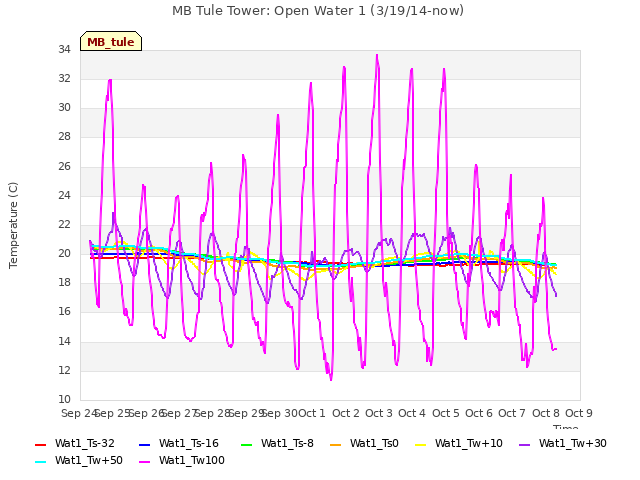Click the red Wat1_Ts-32 legend swatch

(41, 444)
